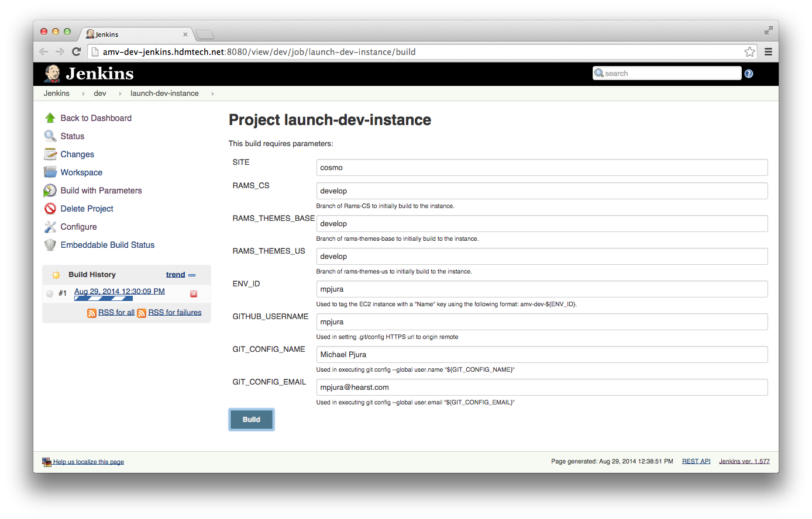Click the Configure tools icon
Image resolution: width=812 pixels, height=519 pixels.
[50, 227]
